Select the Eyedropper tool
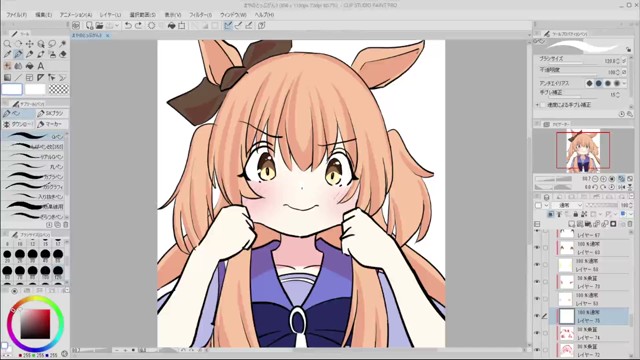This screenshot has height=360, width=640. [7, 55]
